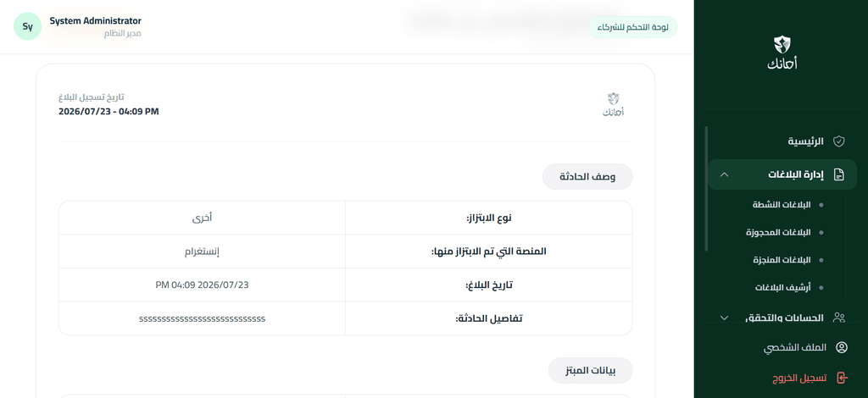Open البلاغات النشطة submenu item
Viewport: 868px width, 398px height.
pos(781,205)
